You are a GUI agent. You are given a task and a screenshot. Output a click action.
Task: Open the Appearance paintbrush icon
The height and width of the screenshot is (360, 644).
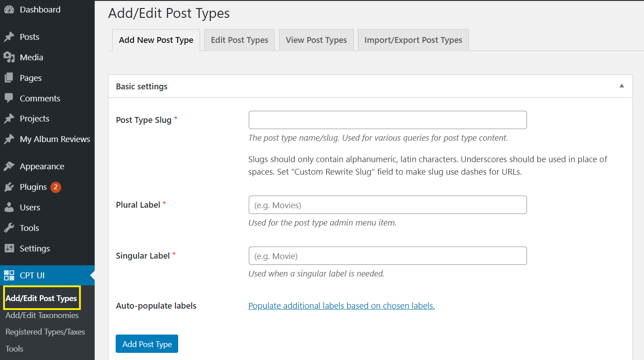8,166
